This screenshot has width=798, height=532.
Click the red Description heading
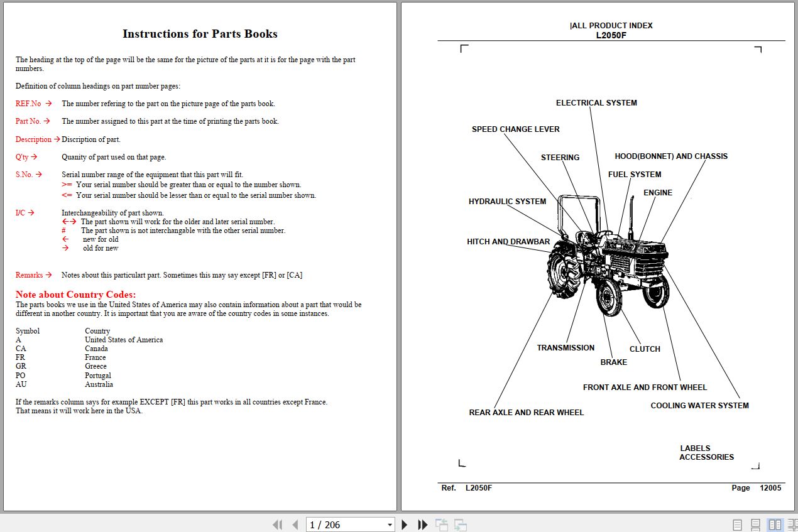coord(33,139)
